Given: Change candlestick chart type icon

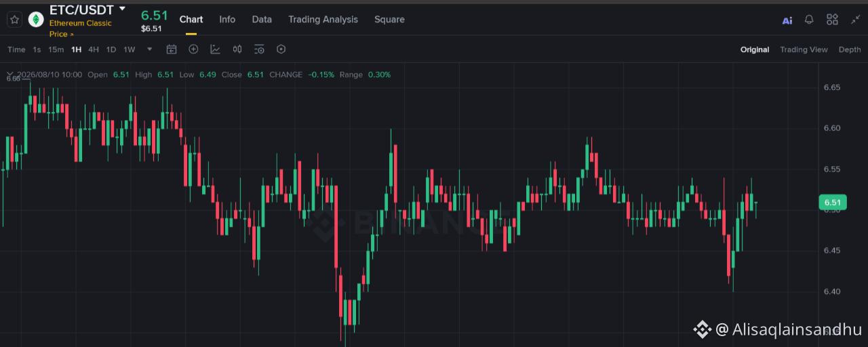Looking at the screenshot, I should 237,49.
